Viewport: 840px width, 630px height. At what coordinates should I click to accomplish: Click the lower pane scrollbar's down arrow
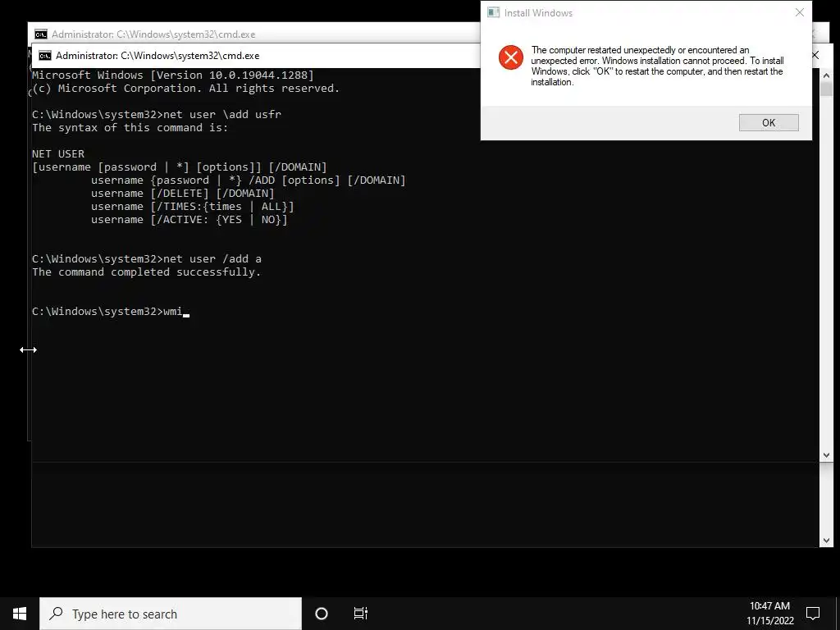(826, 541)
